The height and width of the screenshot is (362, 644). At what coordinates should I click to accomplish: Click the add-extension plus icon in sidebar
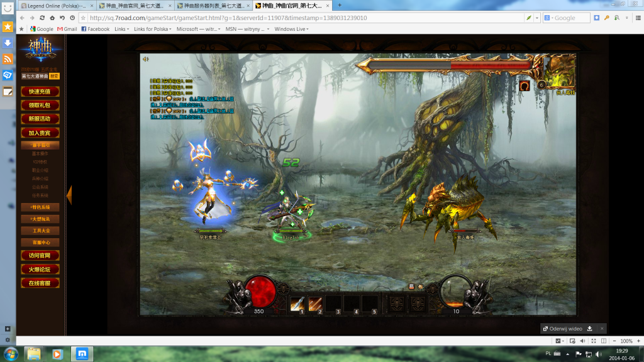8,329
